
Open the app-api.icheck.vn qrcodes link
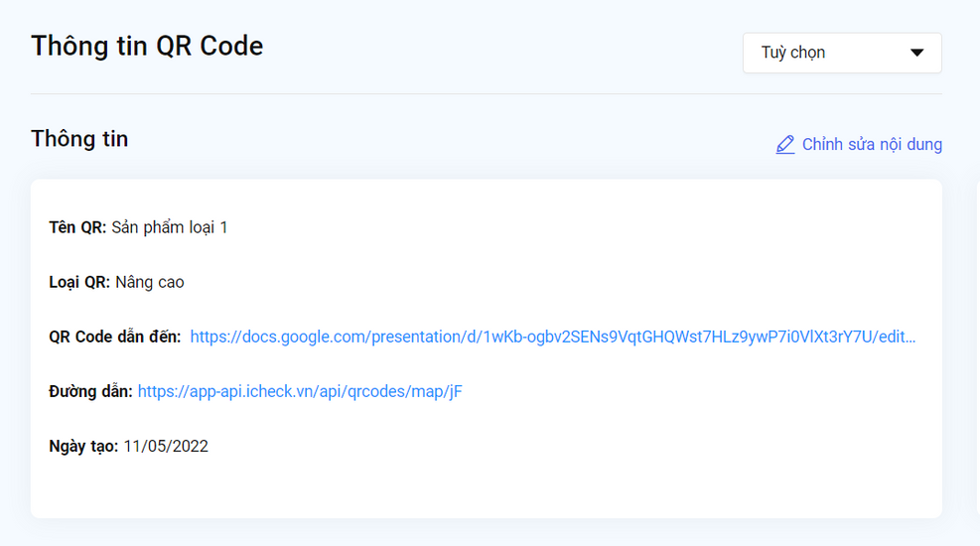click(x=300, y=391)
